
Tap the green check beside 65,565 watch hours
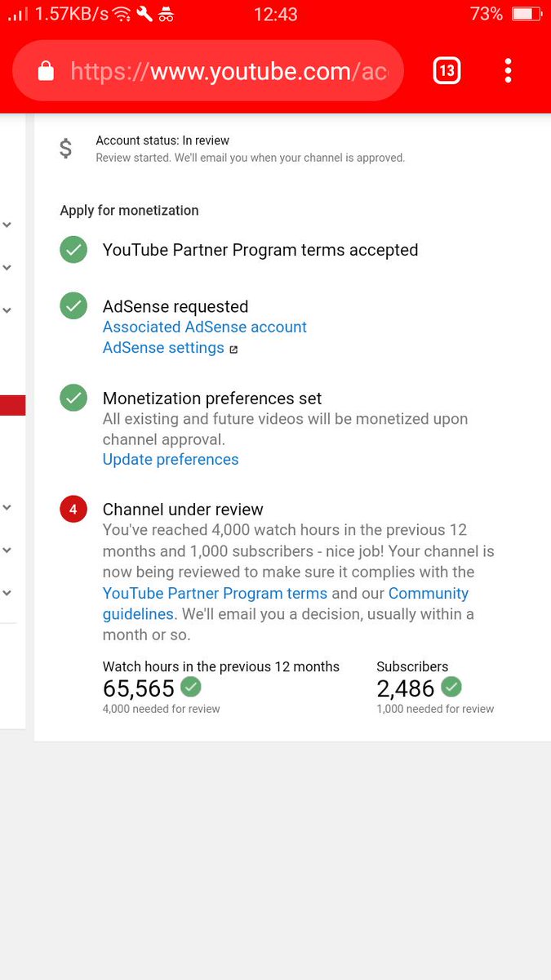tap(191, 686)
